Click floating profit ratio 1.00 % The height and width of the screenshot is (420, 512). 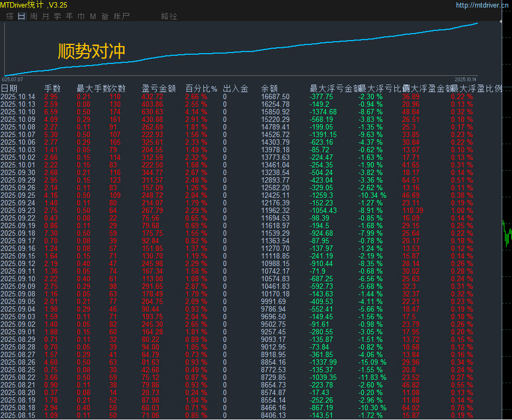[462, 210]
